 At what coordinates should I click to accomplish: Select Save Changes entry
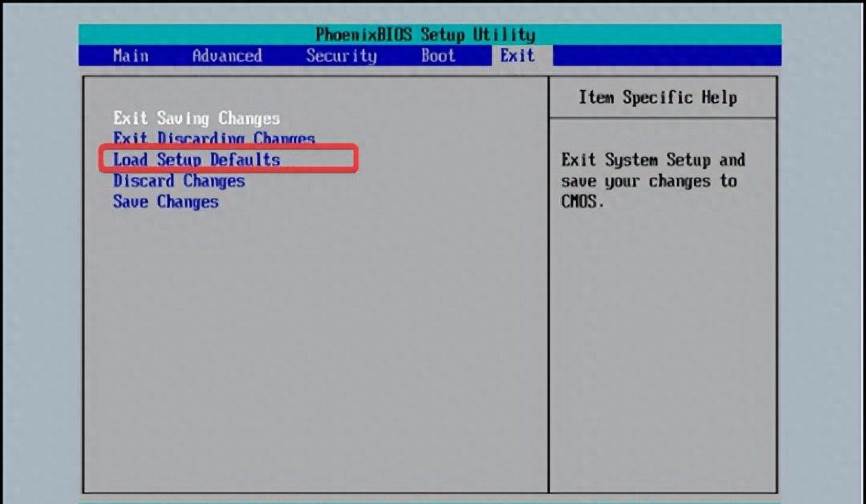point(166,202)
